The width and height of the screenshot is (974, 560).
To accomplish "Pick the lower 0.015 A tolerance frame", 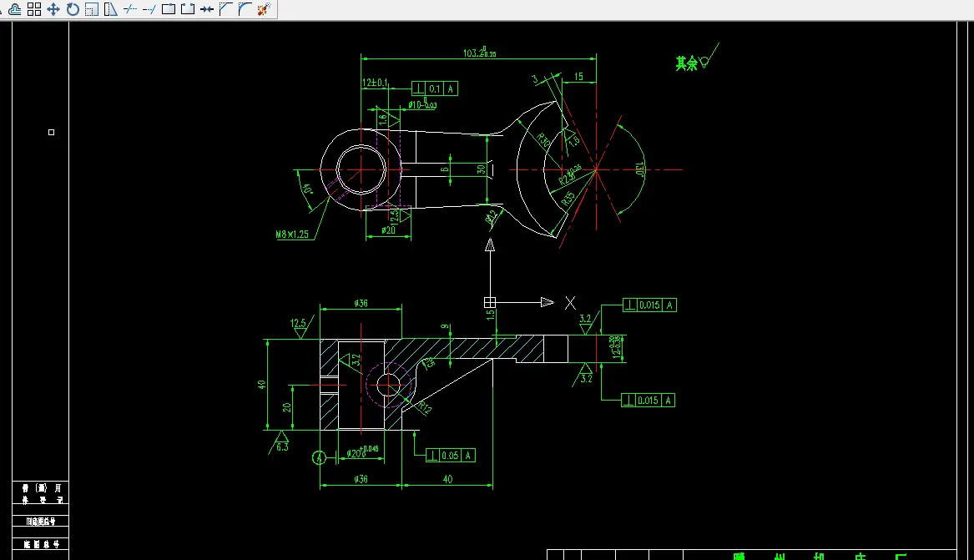I will click(x=648, y=401).
